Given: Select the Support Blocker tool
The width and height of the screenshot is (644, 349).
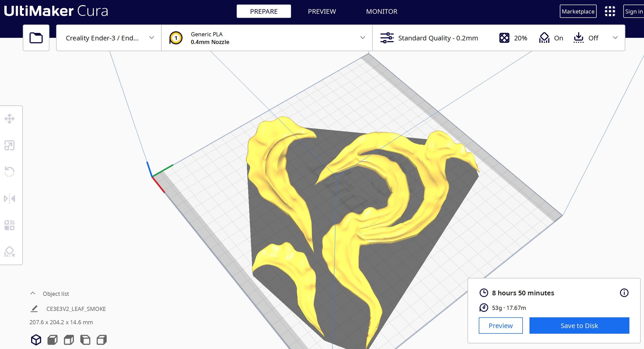Looking at the screenshot, I should [x=10, y=252].
